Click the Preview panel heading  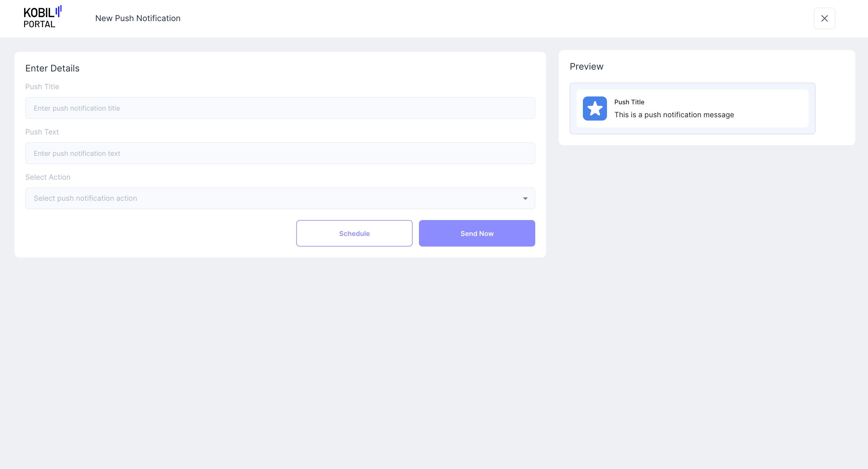[586, 67]
